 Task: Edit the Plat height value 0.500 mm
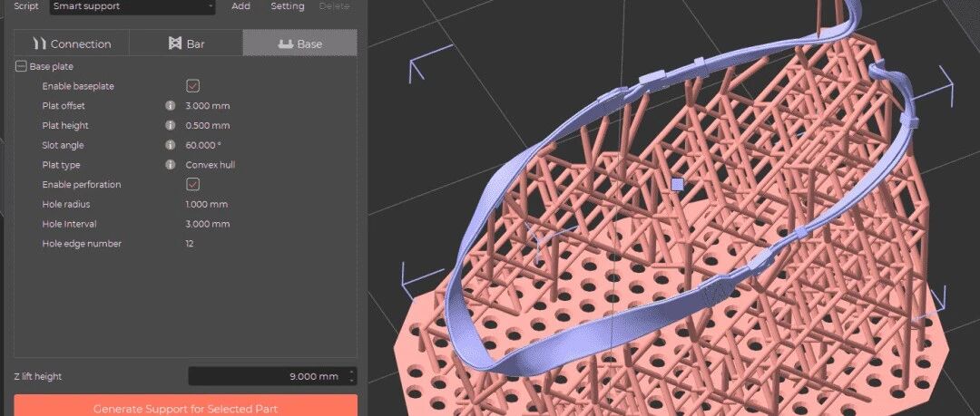pyautogui.click(x=208, y=126)
